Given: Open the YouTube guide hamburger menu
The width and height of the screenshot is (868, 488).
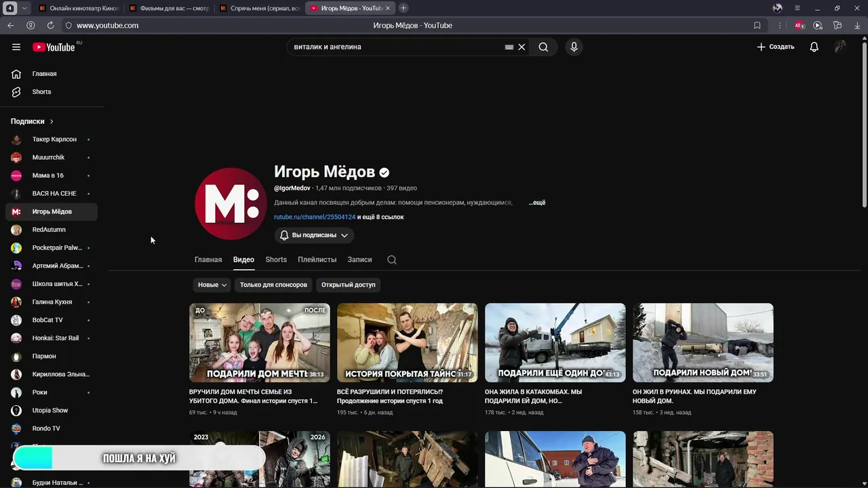Looking at the screenshot, I should pos(16,47).
